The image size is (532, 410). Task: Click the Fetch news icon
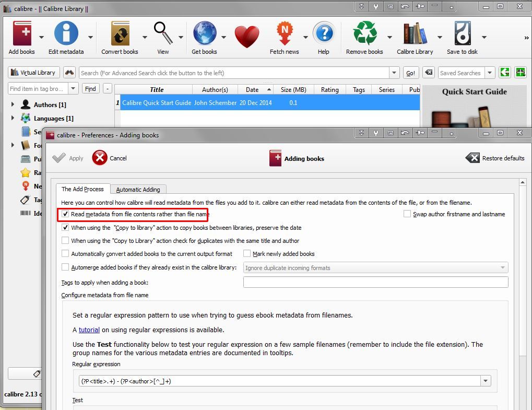285,33
